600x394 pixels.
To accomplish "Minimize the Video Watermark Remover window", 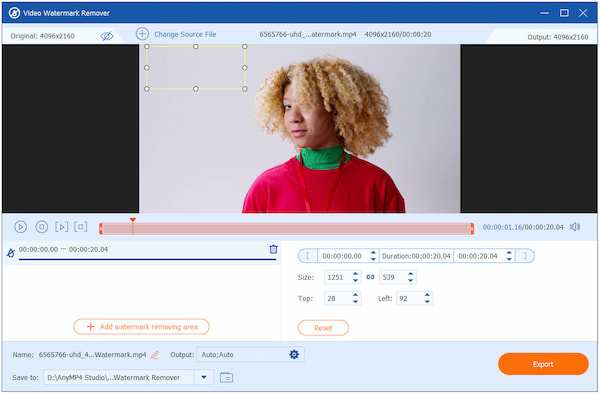I will click(544, 13).
